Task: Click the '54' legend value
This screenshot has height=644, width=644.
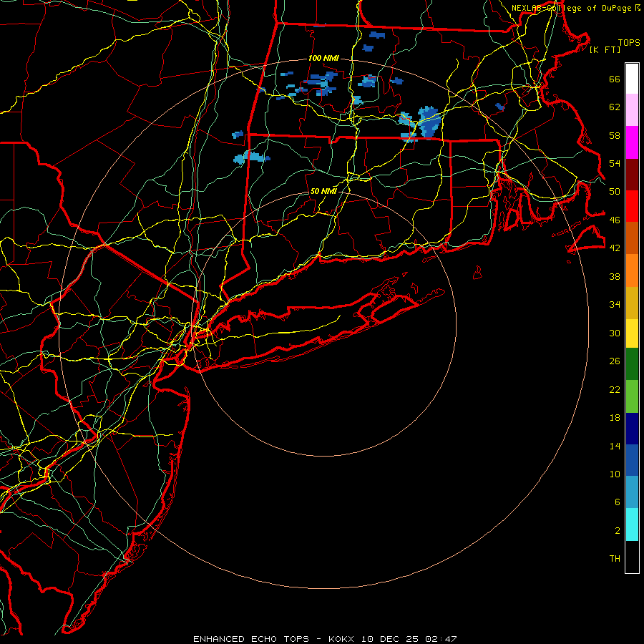Action: (x=615, y=163)
